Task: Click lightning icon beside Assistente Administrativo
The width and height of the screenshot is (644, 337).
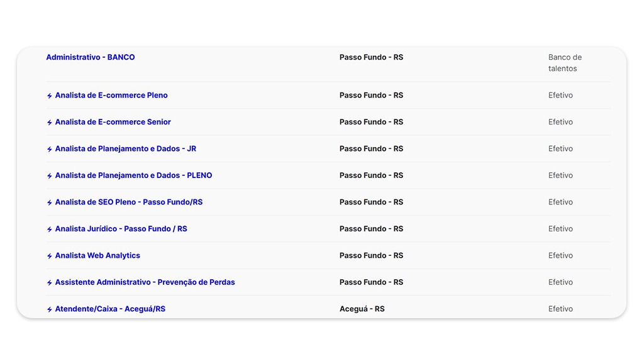Action: [50, 283]
